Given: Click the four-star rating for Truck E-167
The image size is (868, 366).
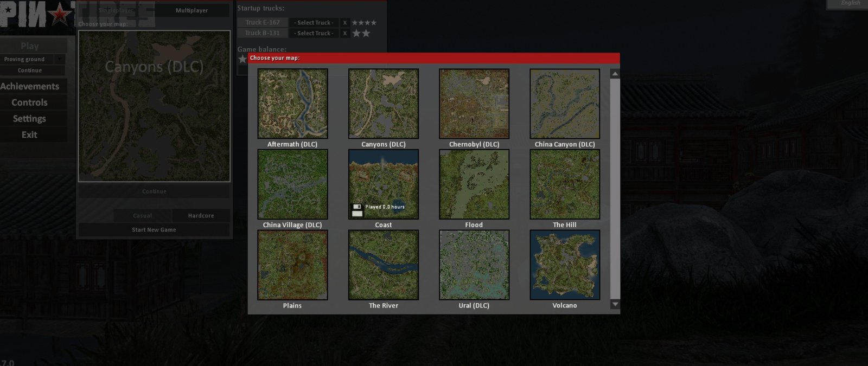Looking at the screenshot, I should [364, 23].
